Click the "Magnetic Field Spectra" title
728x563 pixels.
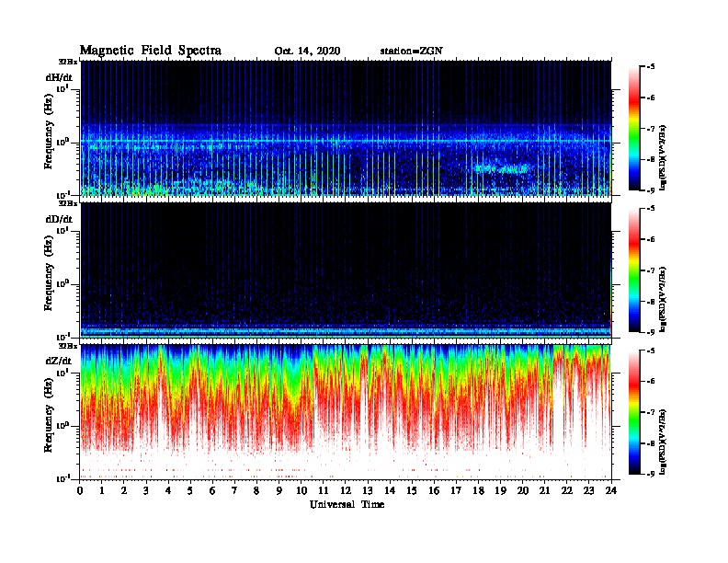[151, 51]
